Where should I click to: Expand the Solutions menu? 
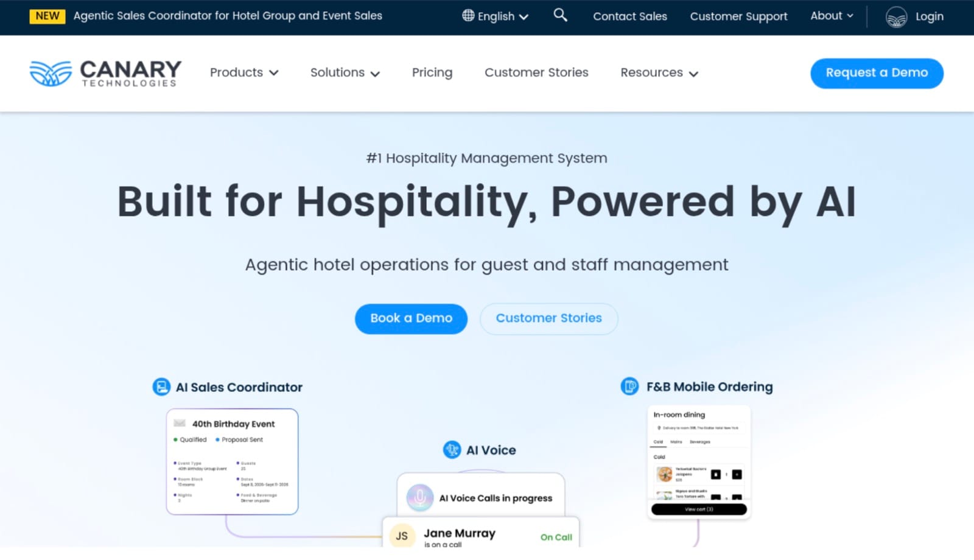[345, 72]
